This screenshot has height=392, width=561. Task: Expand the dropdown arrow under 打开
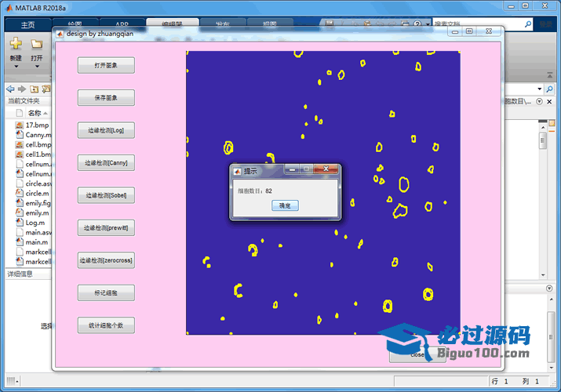pos(37,67)
